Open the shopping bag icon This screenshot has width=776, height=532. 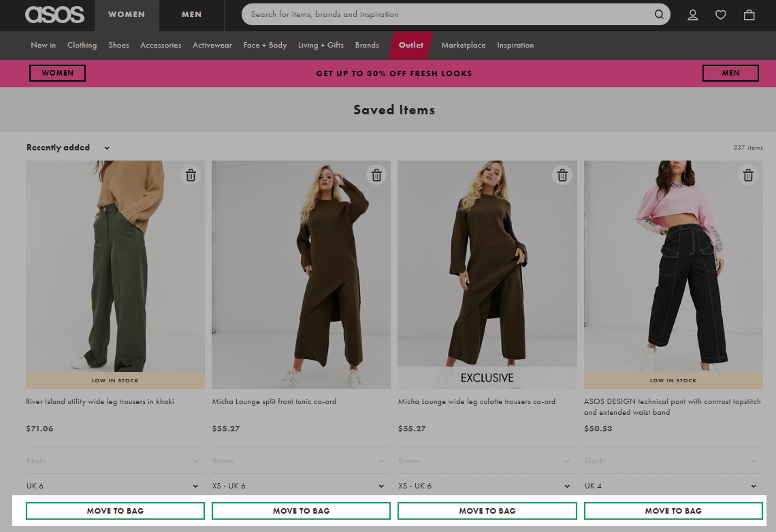[x=749, y=14]
